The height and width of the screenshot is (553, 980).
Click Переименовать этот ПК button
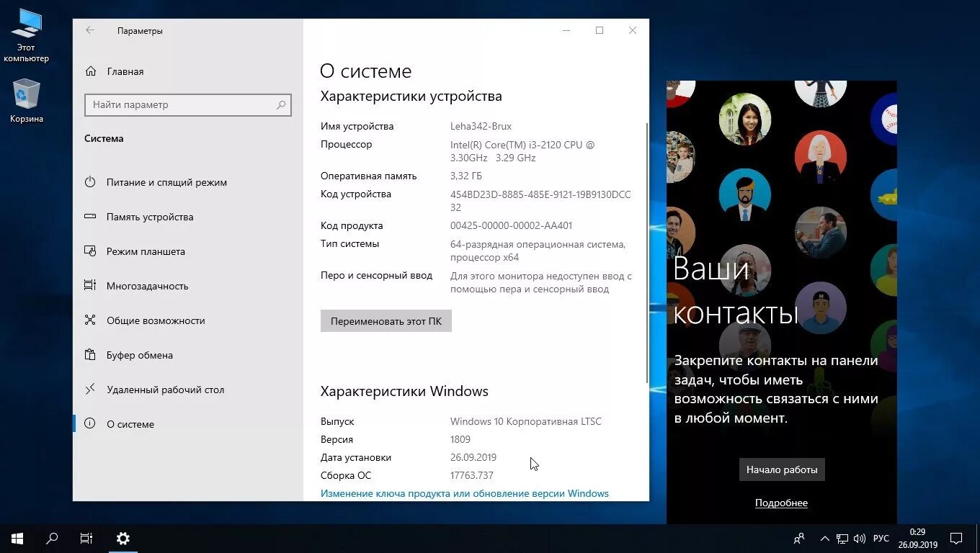[386, 321]
